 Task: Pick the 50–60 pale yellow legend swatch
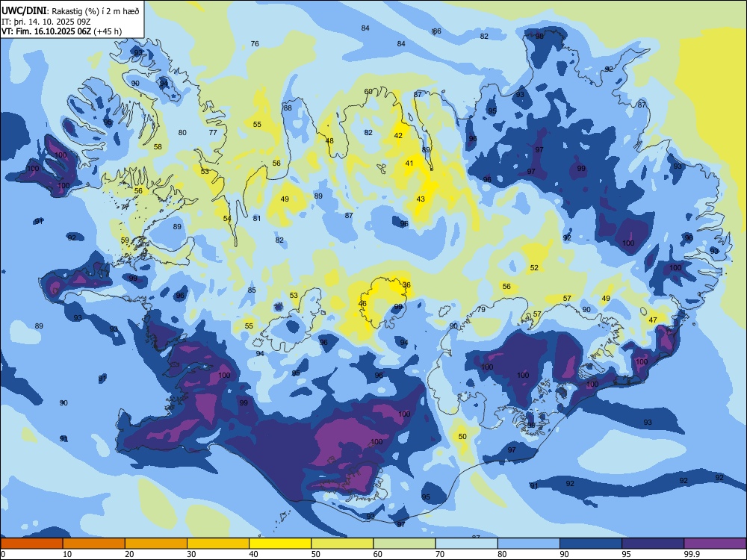tap(342, 544)
